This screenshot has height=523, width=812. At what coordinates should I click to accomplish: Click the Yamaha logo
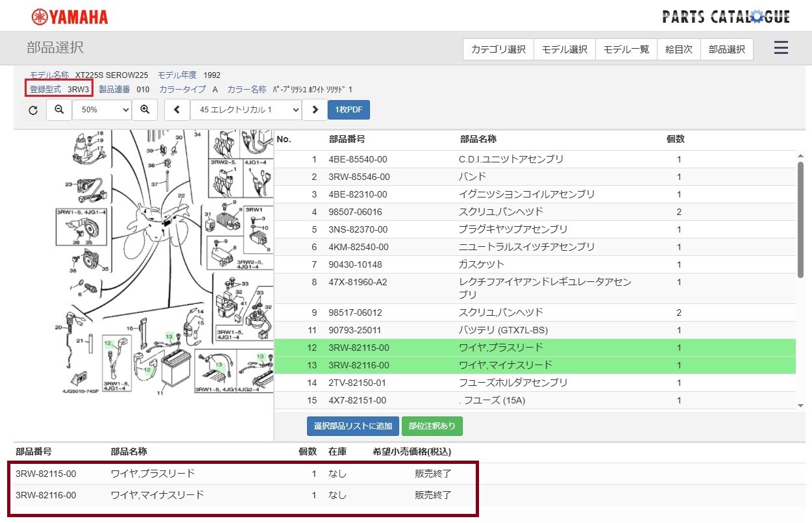click(69, 17)
